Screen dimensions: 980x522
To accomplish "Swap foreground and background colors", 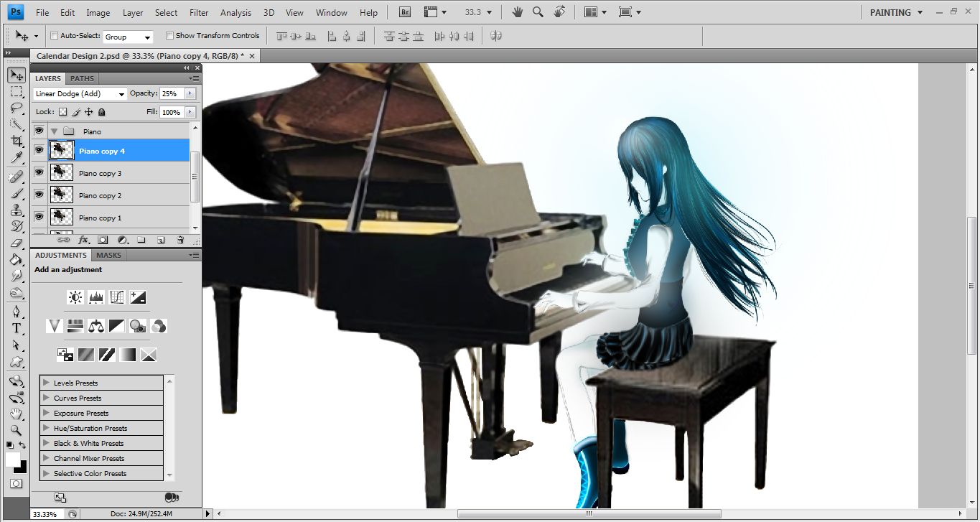I will click(22, 446).
